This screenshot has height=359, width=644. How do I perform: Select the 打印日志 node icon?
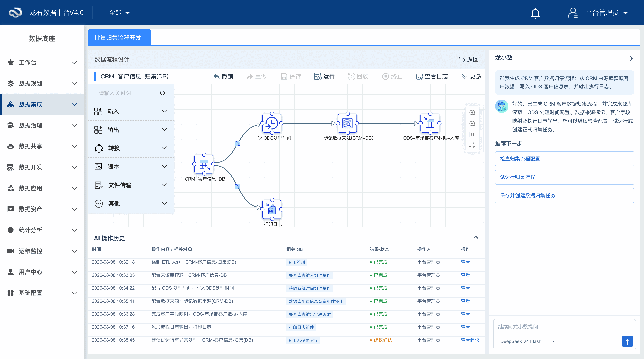[272, 209]
